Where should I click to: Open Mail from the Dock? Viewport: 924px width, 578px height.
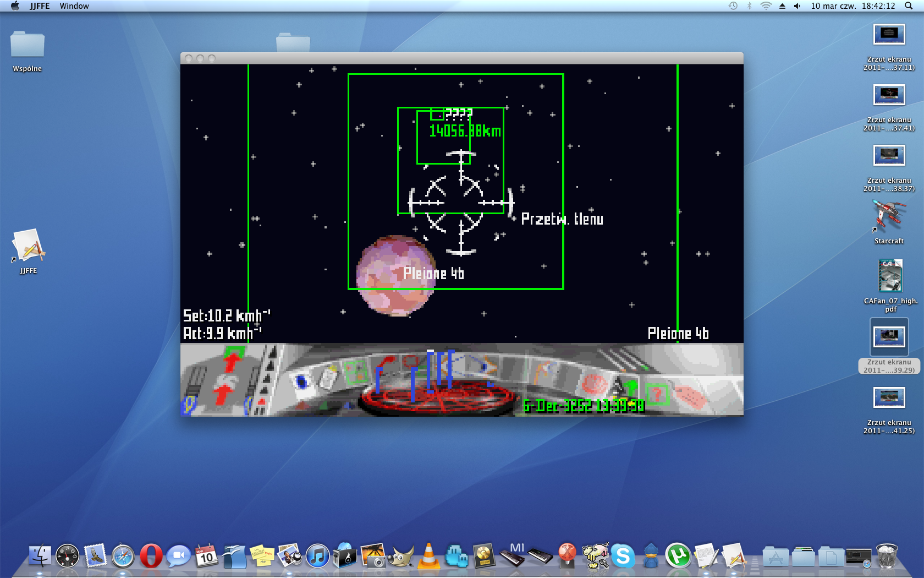[95, 556]
